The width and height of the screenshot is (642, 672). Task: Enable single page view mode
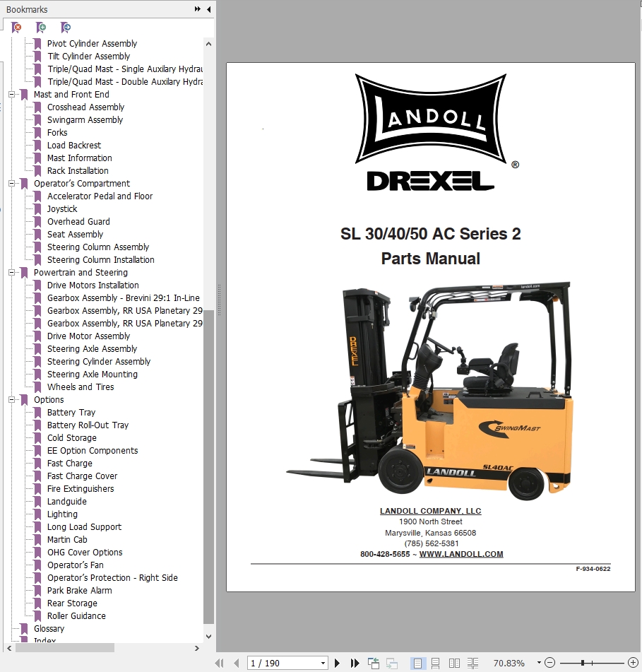coord(418,663)
